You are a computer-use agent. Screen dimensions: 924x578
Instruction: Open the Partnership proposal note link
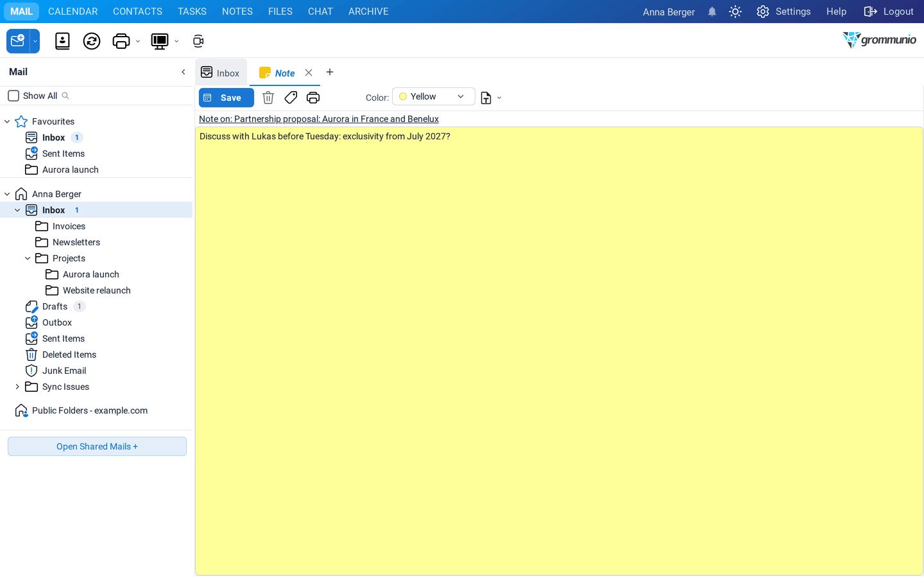(x=319, y=119)
